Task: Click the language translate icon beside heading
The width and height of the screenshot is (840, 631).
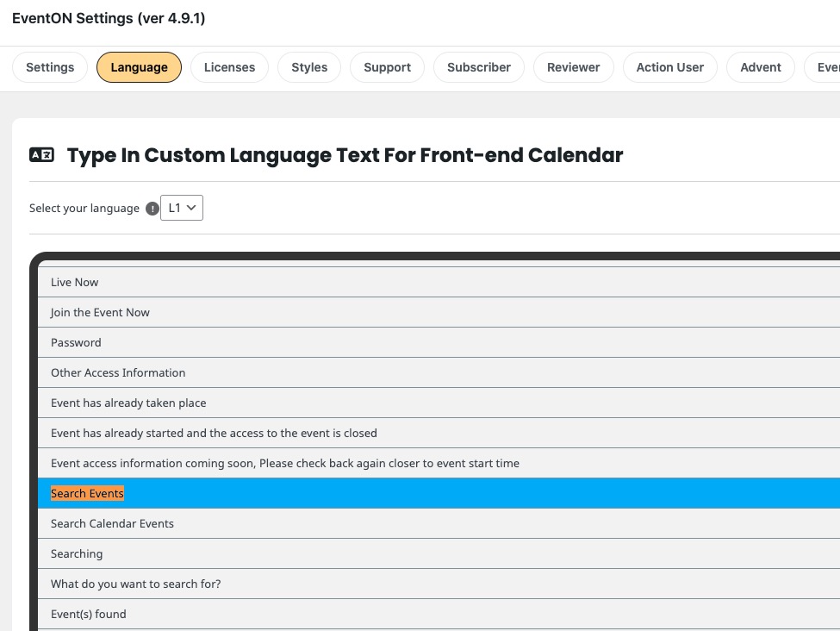Action: coord(41,155)
